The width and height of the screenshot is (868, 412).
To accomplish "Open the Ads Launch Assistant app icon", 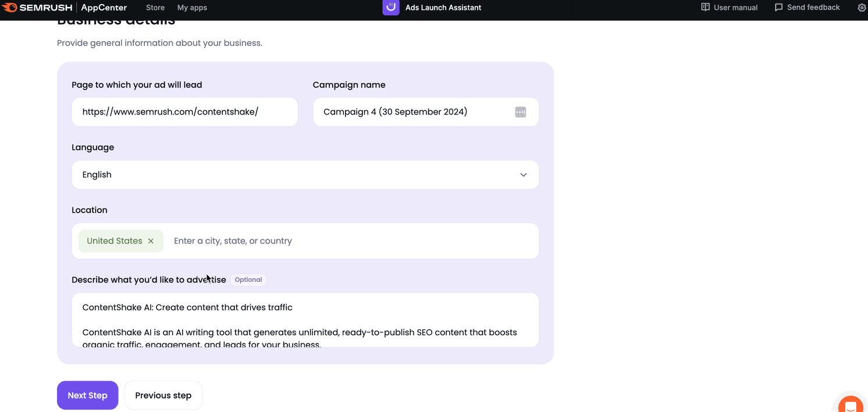I will click(391, 8).
